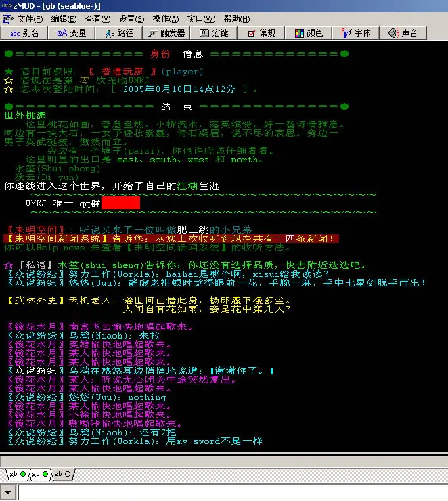The width and height of the screenshot is (448, 501).
Task: Open the 触发器 (triggers) toolbar button
Action: pyautogui.click(x=166, y=33)
